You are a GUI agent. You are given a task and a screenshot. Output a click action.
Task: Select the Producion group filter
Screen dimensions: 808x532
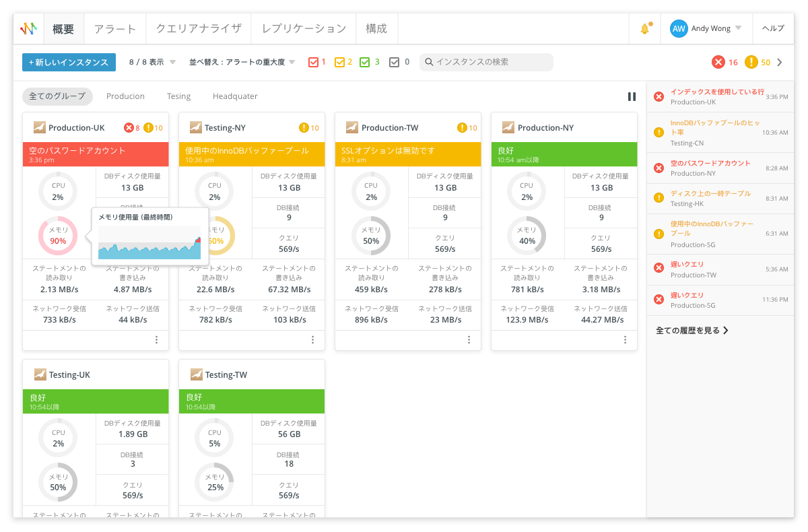125,96
